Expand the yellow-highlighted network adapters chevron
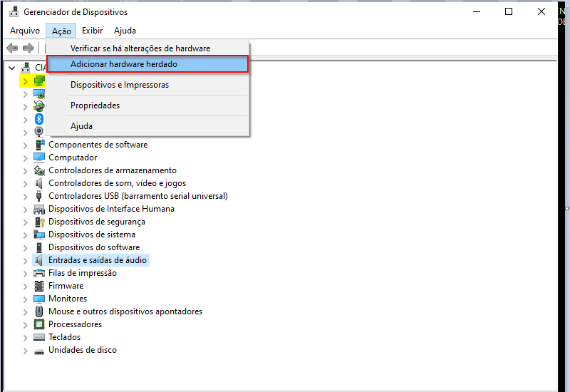570x392 pixels. point(25,81)
